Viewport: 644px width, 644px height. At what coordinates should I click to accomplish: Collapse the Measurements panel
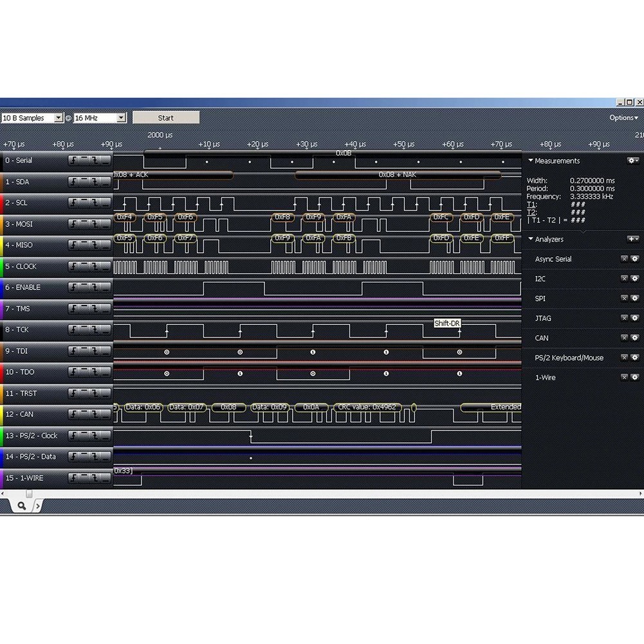(x=531, y=161)
